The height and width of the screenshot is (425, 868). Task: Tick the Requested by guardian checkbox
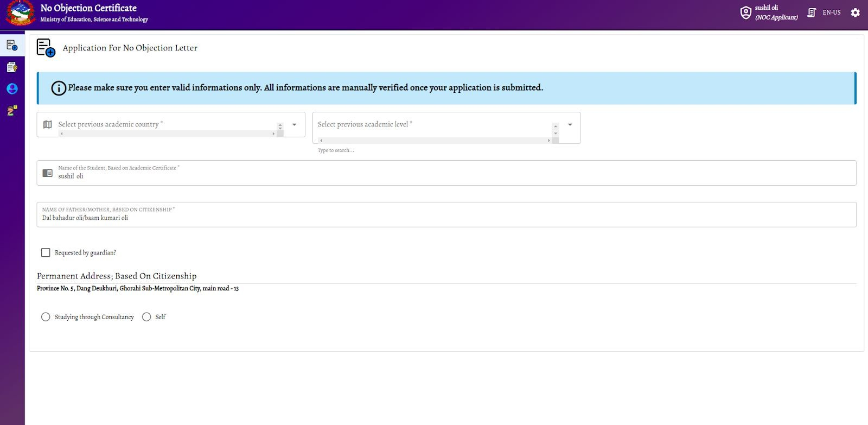pos(46,252)
